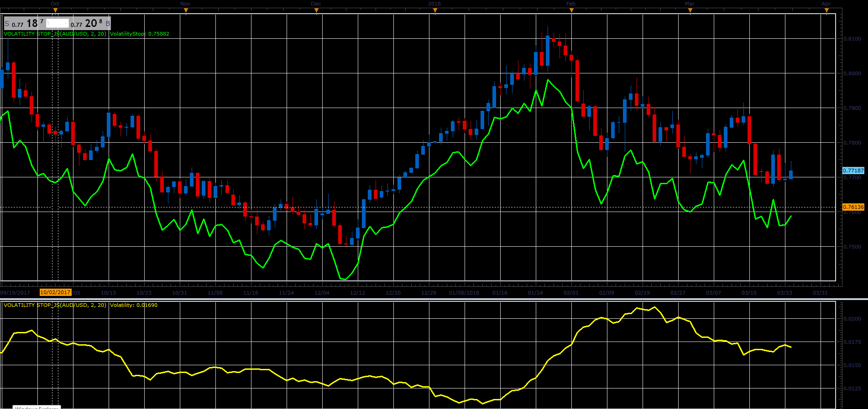Viewport: 868px width, 409px height.
Task: Click the 10/23 date axis label
Action: click(x=144, y=293)
